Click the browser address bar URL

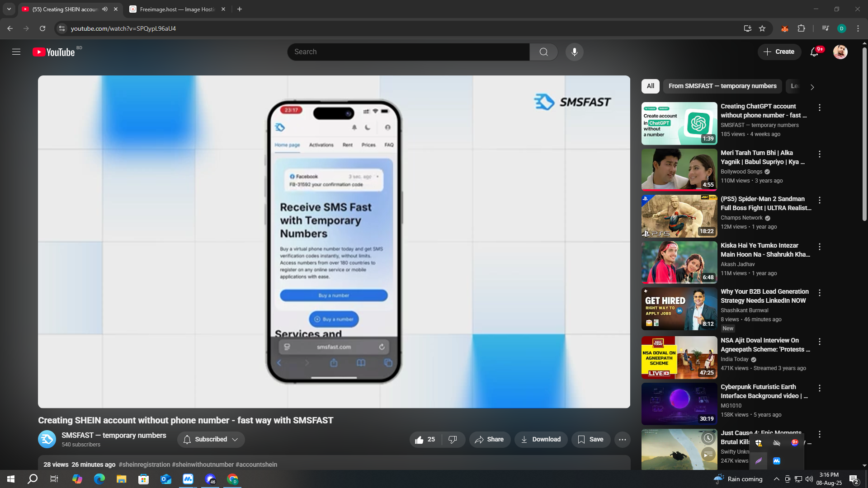coord(123,28)
